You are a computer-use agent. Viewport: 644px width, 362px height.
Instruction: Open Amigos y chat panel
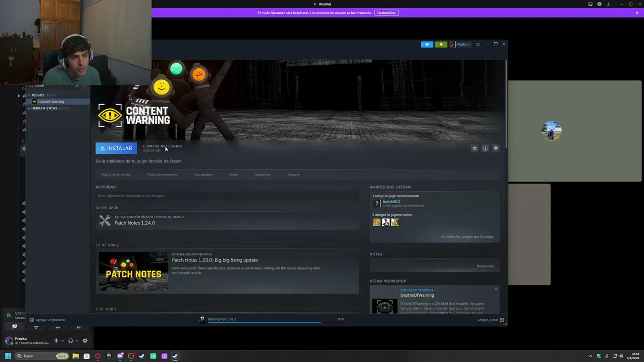[x=491, y=320]
